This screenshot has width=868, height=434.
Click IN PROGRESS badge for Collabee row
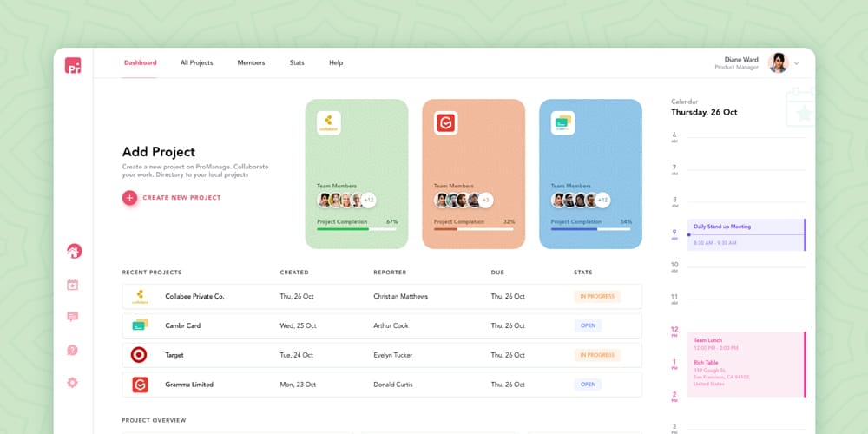(597, 297)
